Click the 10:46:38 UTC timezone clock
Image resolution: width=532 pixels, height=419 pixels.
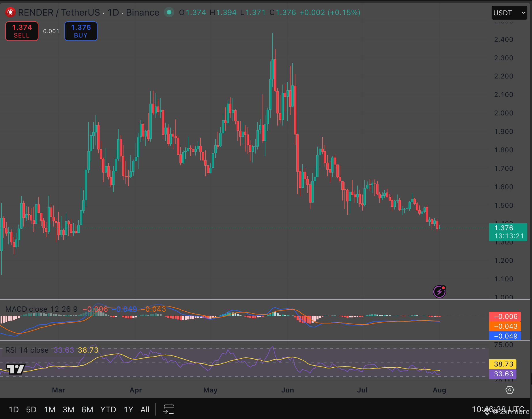(498, 409)
